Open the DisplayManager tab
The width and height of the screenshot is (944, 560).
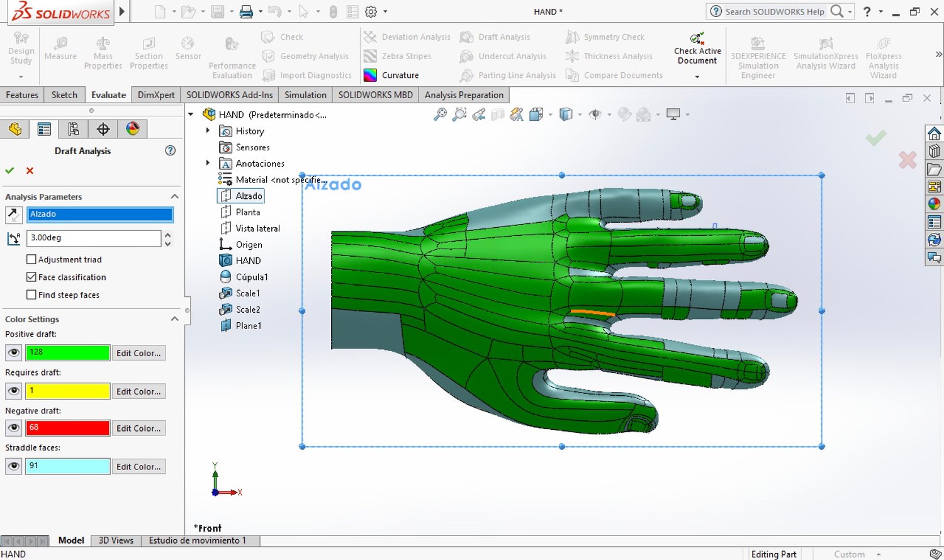click(132, 129)
